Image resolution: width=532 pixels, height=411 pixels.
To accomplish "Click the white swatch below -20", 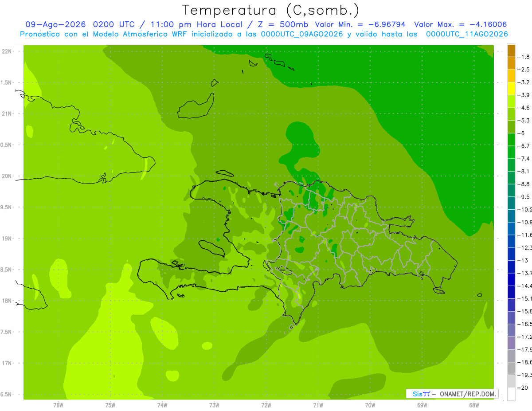I will 511,394.
